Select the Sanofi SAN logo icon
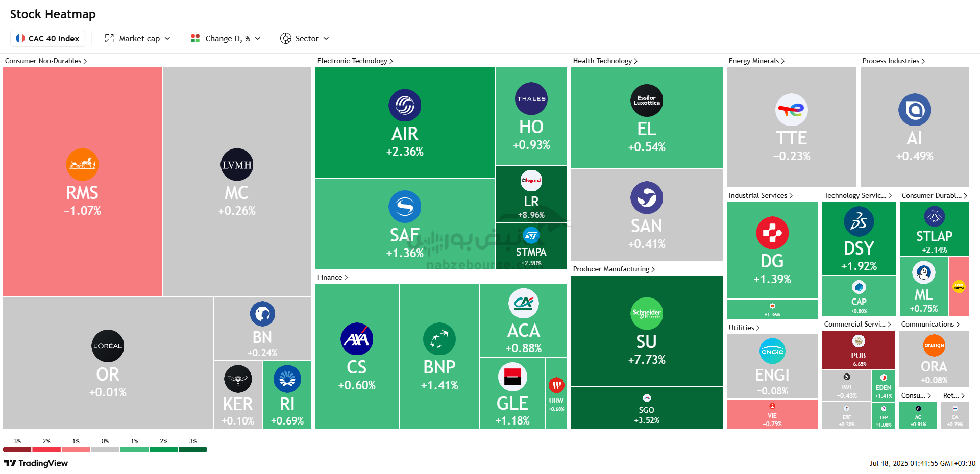Viewport: 980px width, 474px height. pyautogui.click(x=647, y=197)
